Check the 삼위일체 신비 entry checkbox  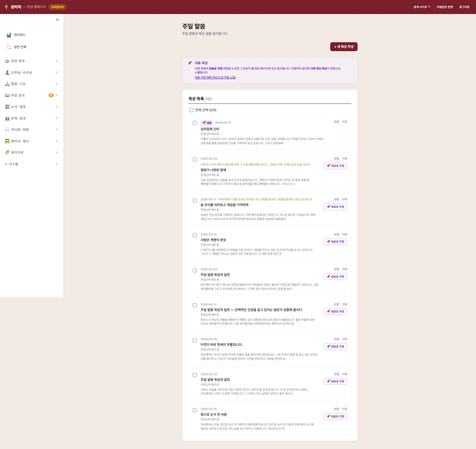tap(195, 123)
